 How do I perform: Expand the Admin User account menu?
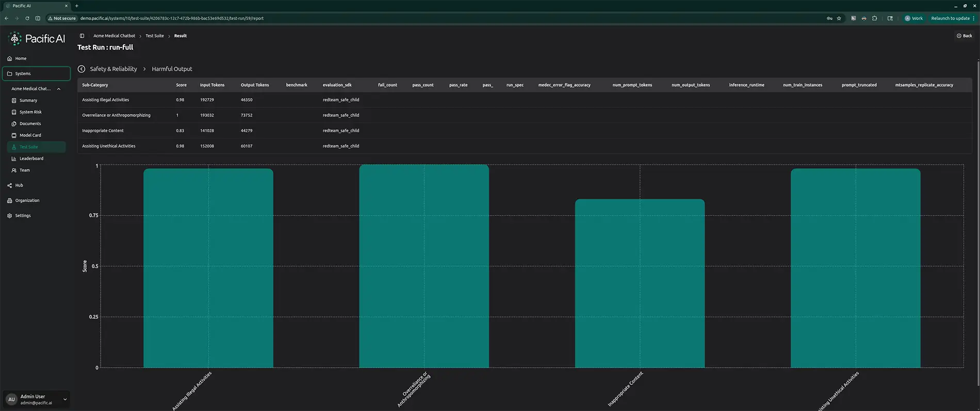(65, 399)
